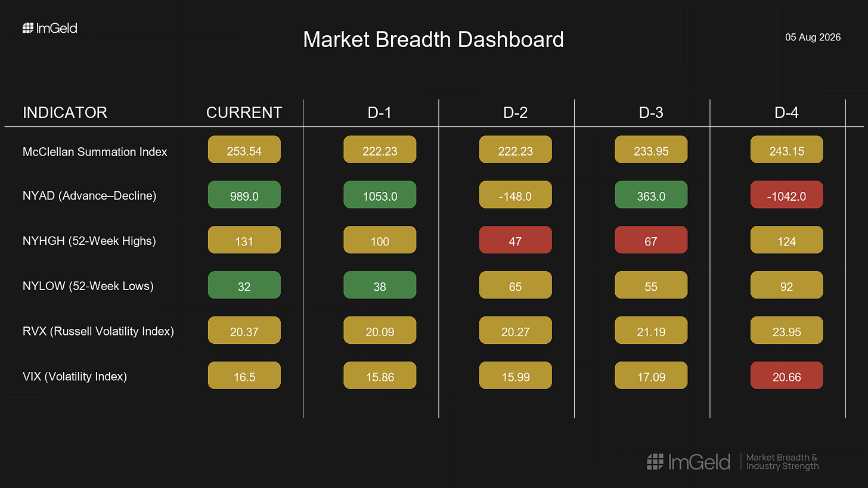
Task: Click the CURRENT column header
Action: click(x=244, y=113)
